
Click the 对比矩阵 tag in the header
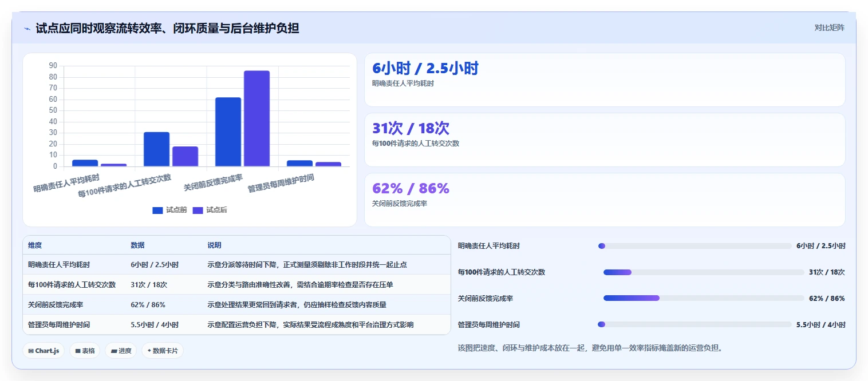pyautogui.click(x=829, y=27)
